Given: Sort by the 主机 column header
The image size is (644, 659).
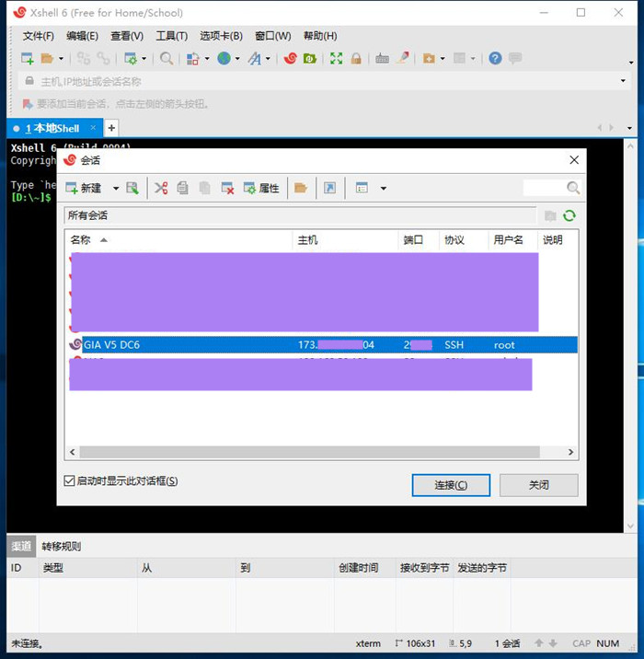Looking at the screenshot, I should [345, 240].
